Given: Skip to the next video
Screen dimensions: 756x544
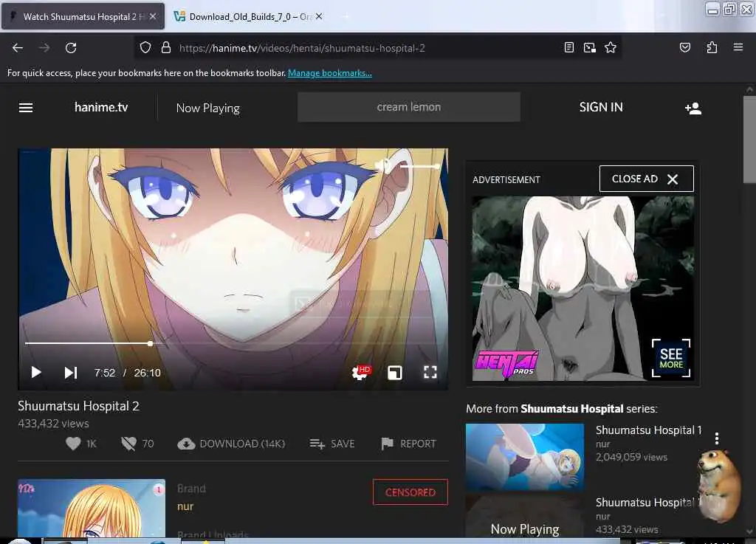Looking at the screenshot, I should (x=71, y=373).
